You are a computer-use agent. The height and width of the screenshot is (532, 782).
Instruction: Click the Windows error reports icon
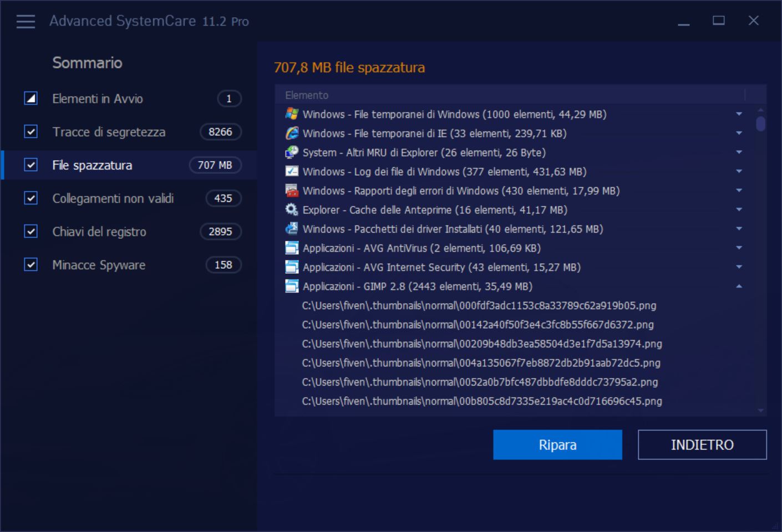292,191
